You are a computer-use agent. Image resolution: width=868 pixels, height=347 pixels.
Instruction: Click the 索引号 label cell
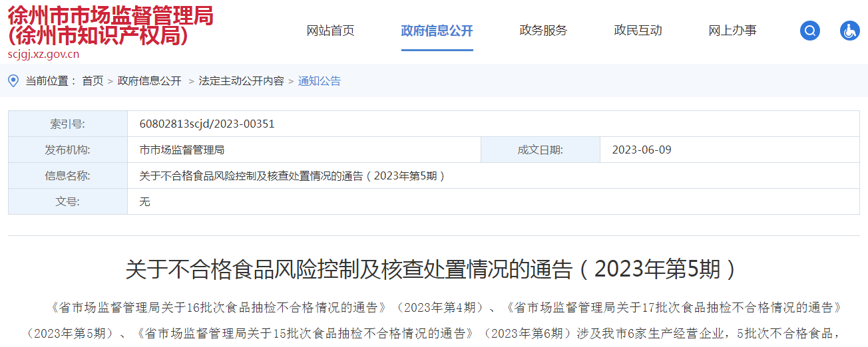(x=68, y=124)
